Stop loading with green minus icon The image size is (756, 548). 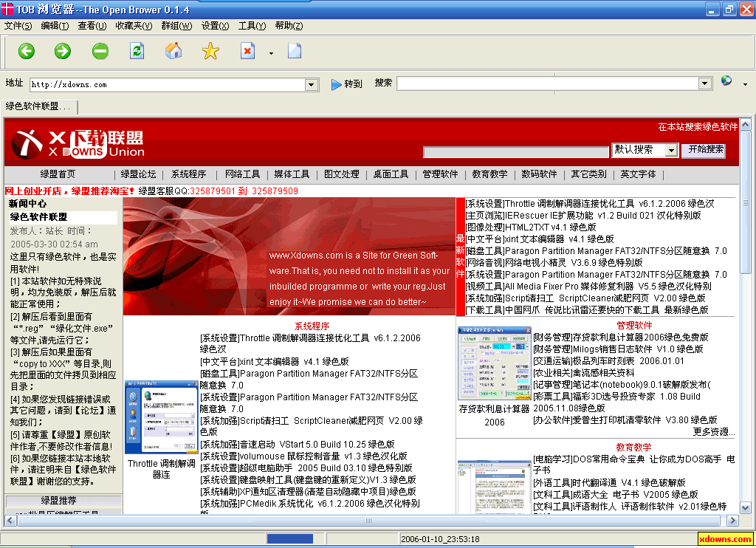(100, 51)
